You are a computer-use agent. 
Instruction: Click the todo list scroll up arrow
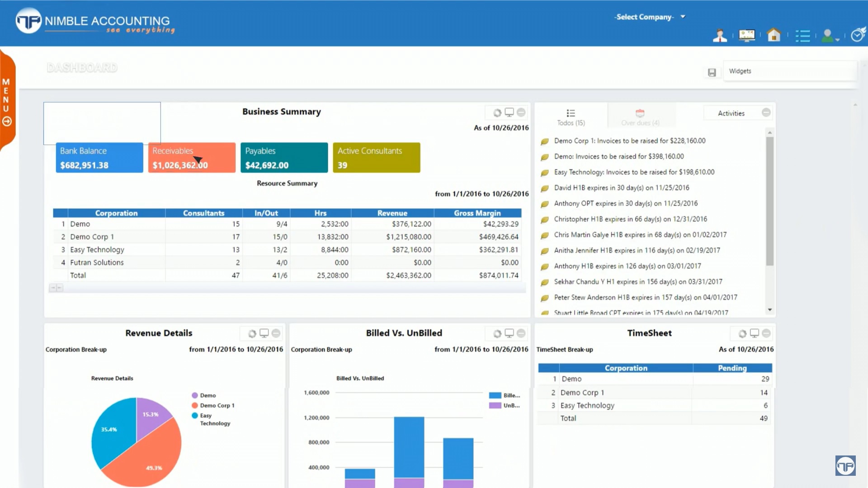click(770, 132)
